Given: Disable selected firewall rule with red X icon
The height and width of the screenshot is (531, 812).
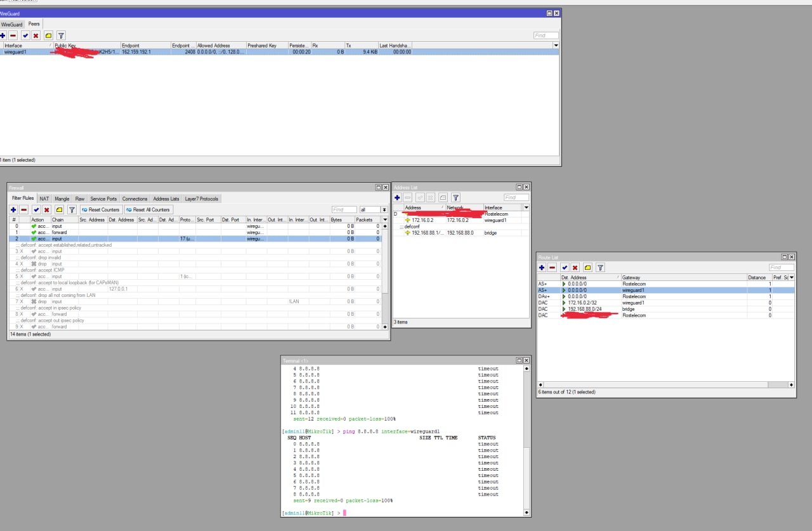Looking at the screenshot, I should pos(46,209).
